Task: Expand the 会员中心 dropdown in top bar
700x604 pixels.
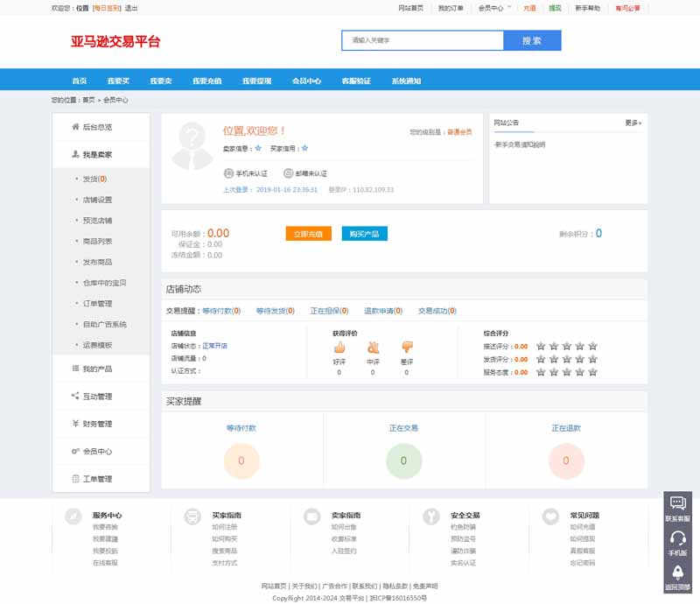Action: click(x=494, y=8)
